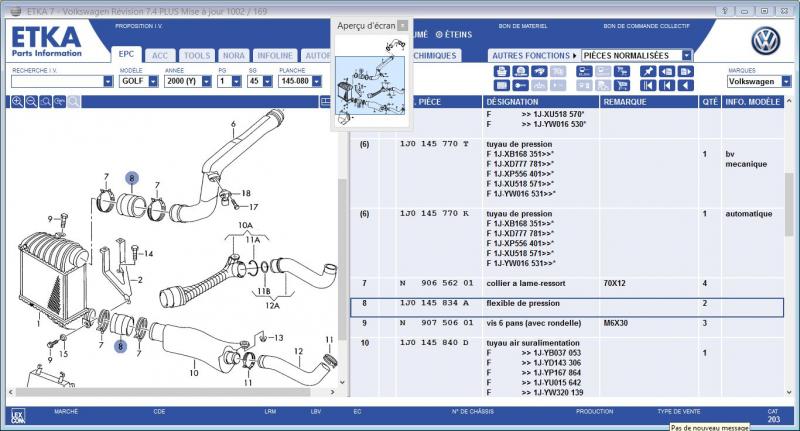Jump to first illustration double-bar arrow
Image resolution: width=800 pixels, height=431 pixels.
[x=648, y=86]
